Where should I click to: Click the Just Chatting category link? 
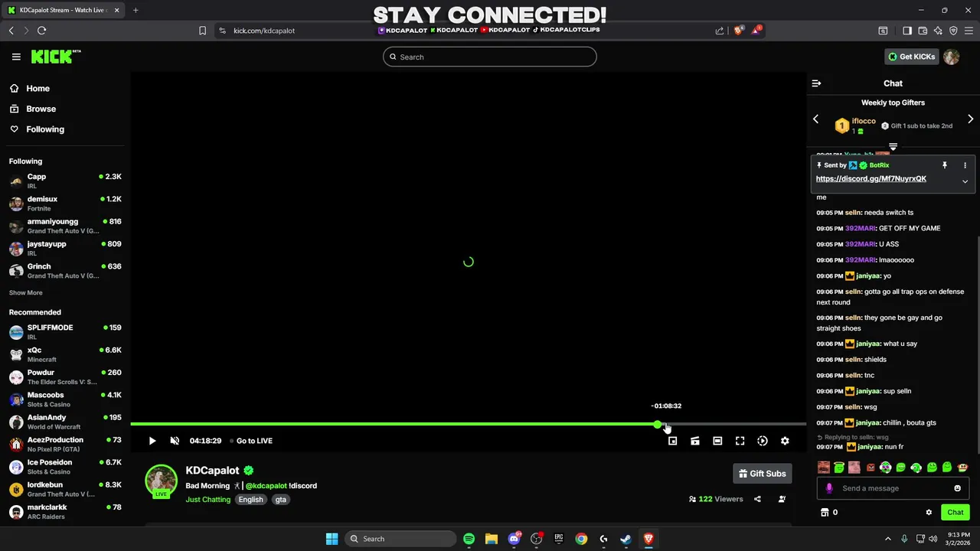click(x=207, y=500)
